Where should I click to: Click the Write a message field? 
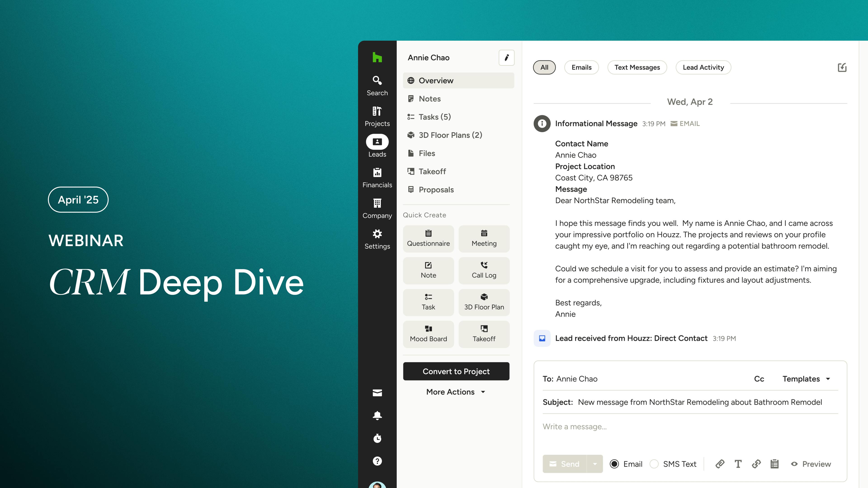(x=690, y=427)
